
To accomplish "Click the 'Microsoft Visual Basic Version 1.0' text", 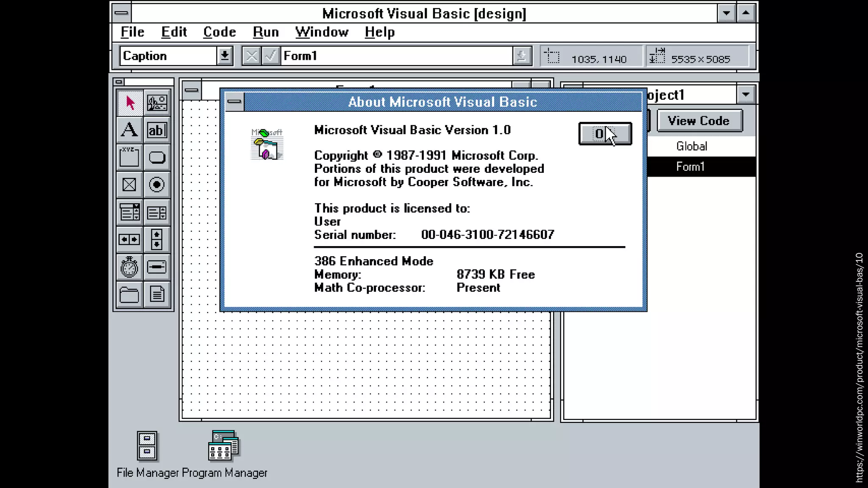I will tap(412, 130).
